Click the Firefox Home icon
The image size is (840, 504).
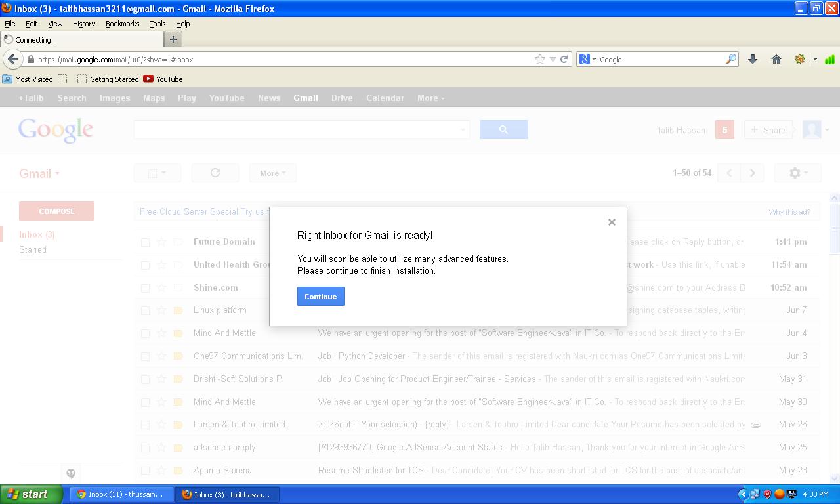click(776, 59)
